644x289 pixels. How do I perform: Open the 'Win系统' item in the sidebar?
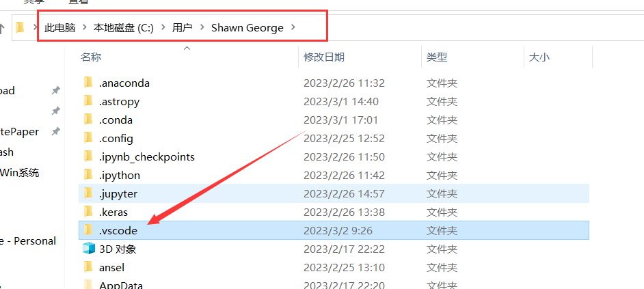click(20, 173)
